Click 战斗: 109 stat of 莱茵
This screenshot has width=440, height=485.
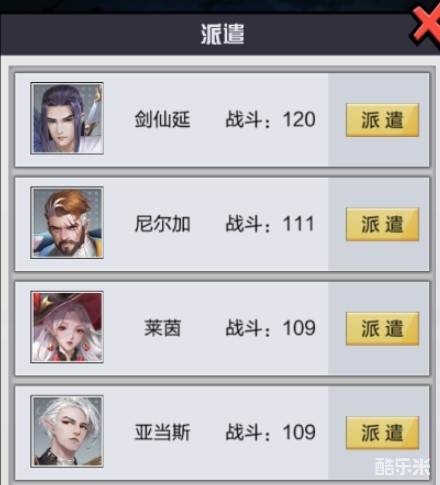coord(270,328)
